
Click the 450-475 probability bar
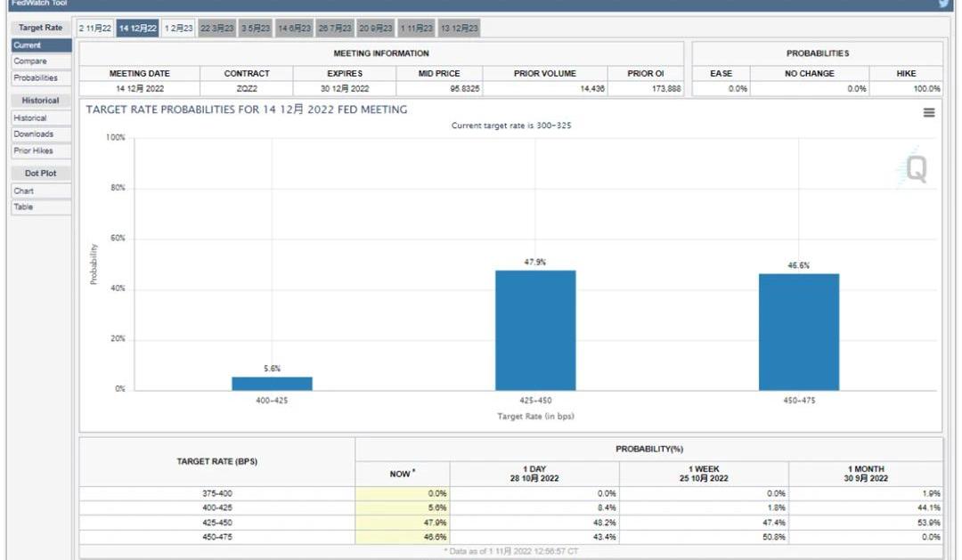tap(798, 332)
